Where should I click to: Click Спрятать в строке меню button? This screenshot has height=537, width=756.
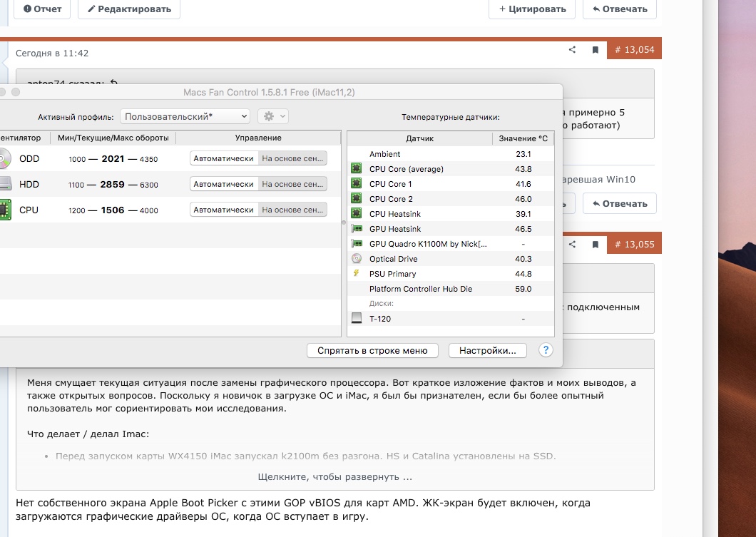click(372, 350)
